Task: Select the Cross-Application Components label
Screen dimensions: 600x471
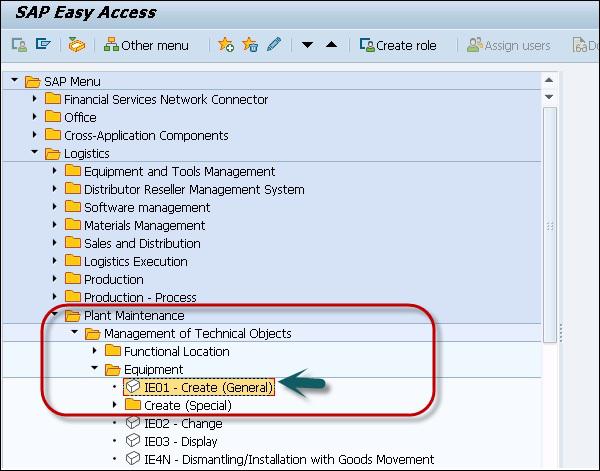Action: 146,135
